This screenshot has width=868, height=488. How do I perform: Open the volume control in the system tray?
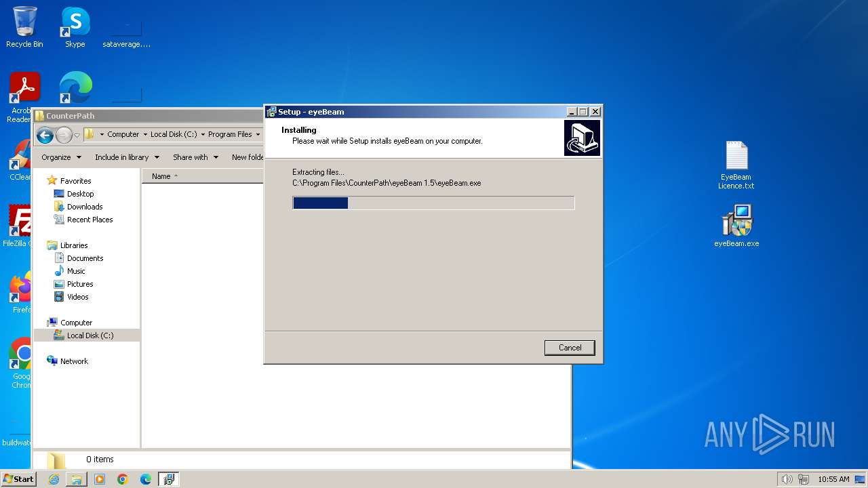[787, 479]
